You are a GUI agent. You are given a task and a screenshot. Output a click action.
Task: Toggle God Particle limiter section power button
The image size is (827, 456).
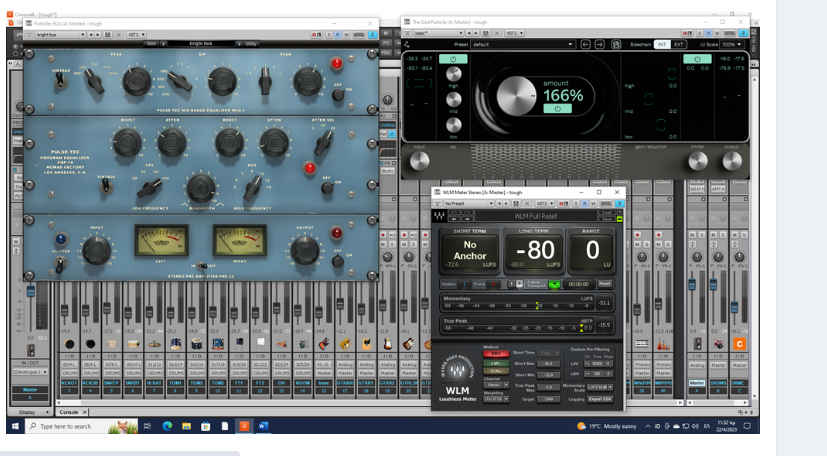click(x=697, y=59)
